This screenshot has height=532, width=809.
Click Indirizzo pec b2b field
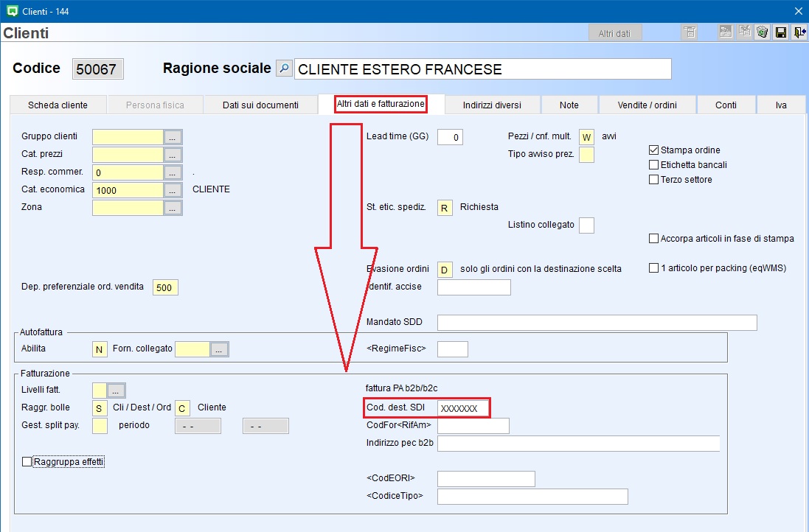[578, 444]
